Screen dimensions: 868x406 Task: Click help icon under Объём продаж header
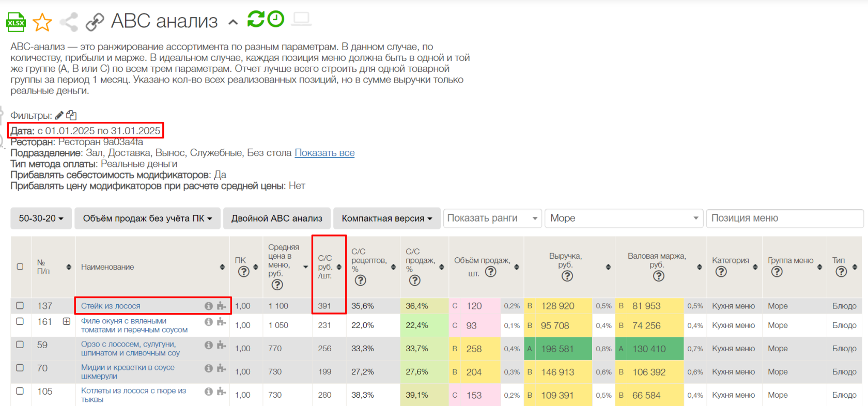tap(490, 272)
